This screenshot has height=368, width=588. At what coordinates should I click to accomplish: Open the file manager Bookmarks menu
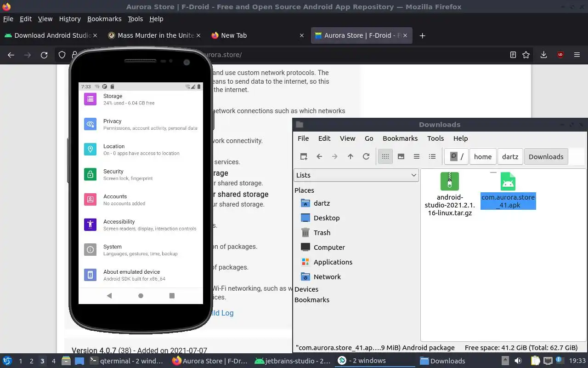click(400, 138)
